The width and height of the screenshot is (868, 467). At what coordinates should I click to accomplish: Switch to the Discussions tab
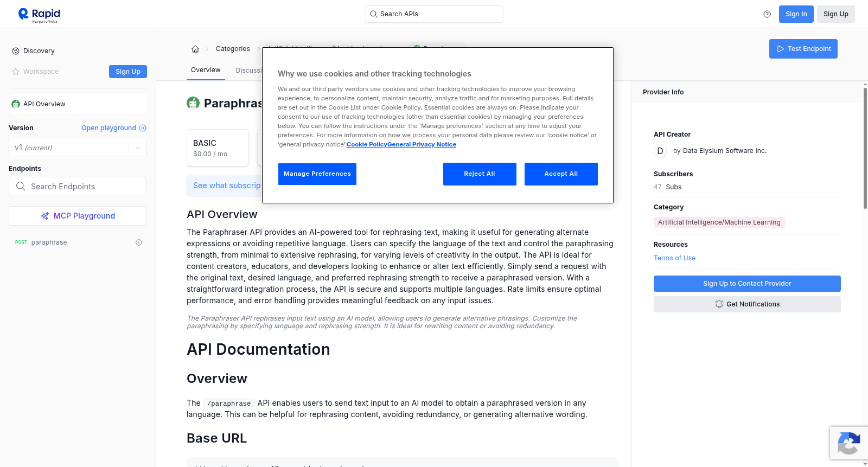coord(249,71)
